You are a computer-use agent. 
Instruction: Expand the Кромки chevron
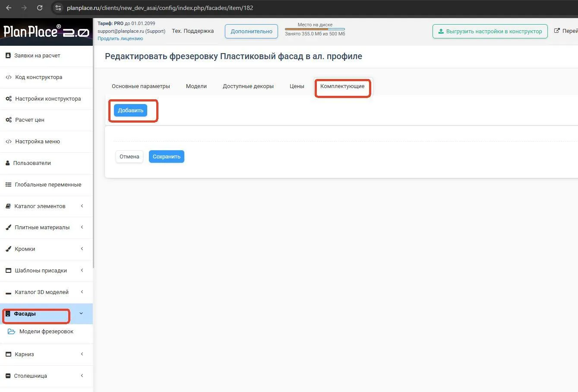tap(82, 249)
